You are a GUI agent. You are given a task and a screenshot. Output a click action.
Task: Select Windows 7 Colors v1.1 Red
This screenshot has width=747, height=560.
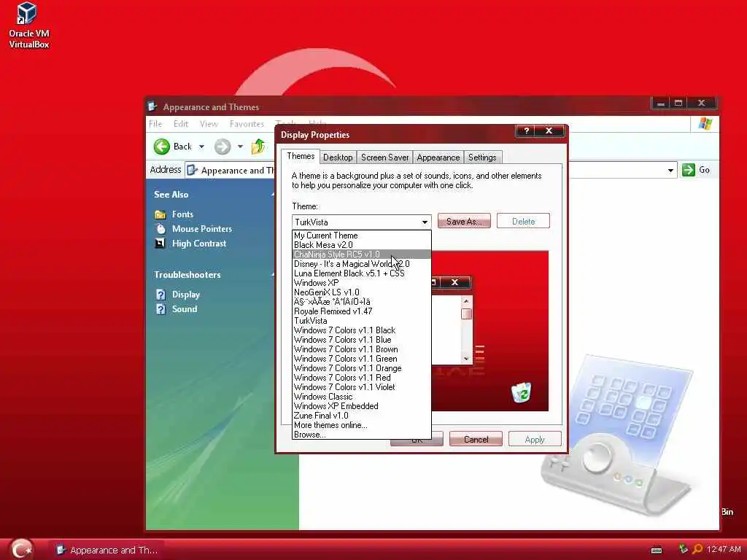(x=362, y=378)
